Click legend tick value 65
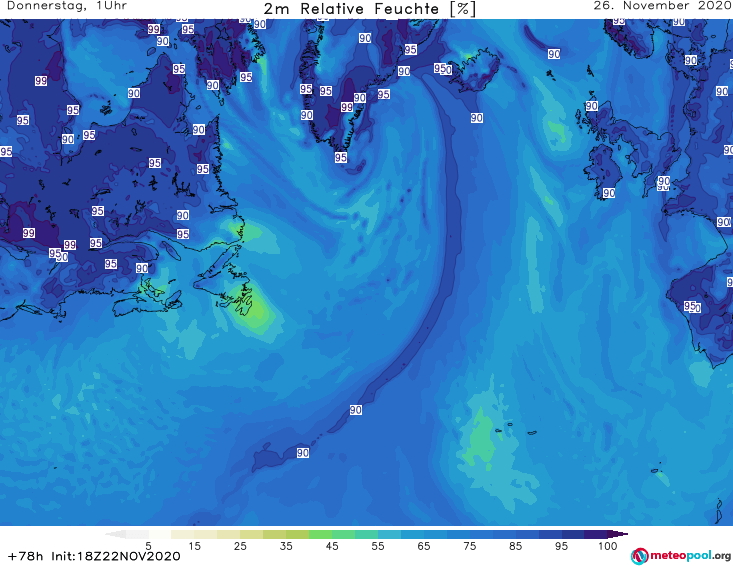This screenshot has width=733, height=566. click(x=424, y=546)
